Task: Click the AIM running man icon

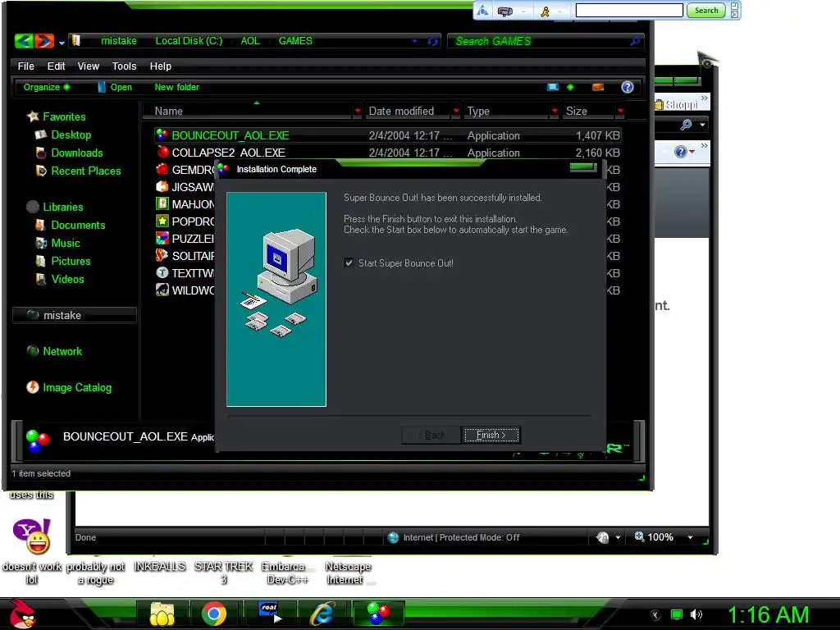Action: (x=545, y=11)
